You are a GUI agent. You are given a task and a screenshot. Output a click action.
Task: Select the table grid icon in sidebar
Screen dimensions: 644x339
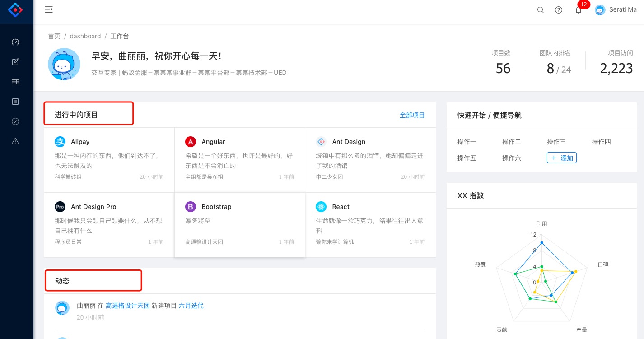point(15,82)
